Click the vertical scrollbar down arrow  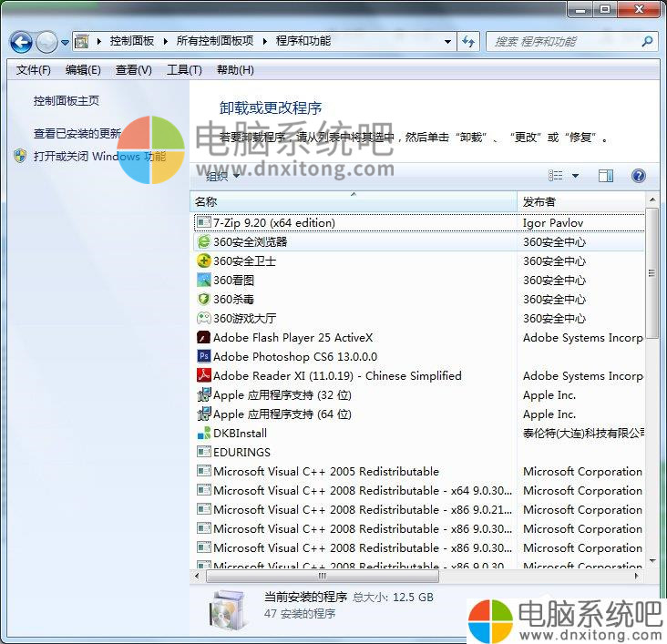652,561
